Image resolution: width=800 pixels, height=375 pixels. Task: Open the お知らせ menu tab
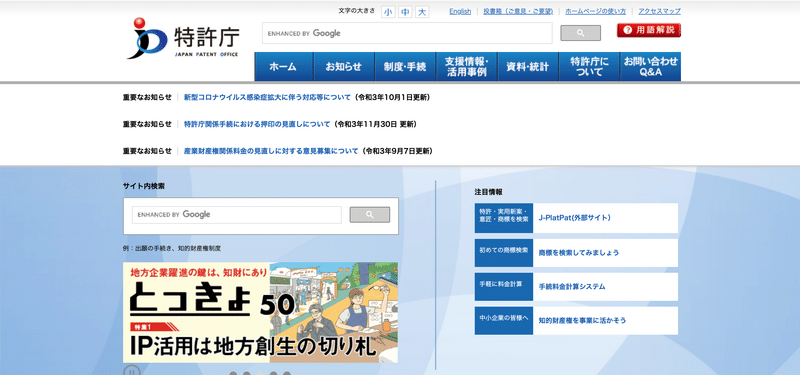(x=344, y=67)
